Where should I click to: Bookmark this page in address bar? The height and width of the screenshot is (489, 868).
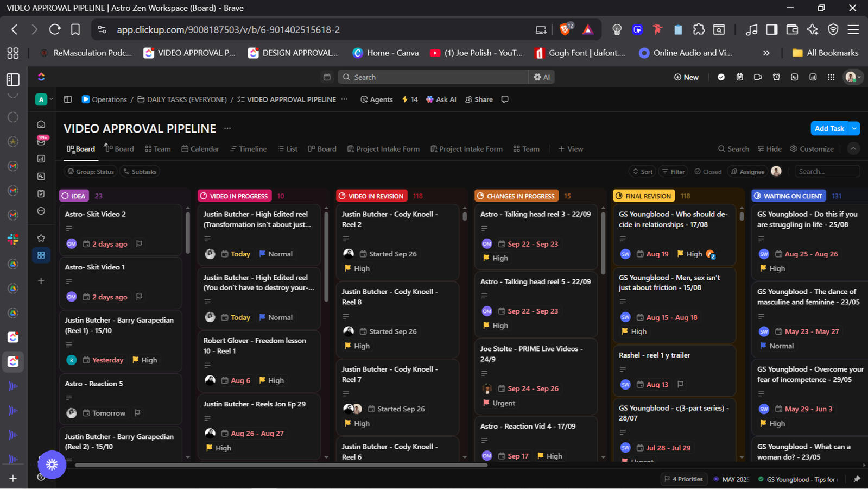(x=75, y=29)
